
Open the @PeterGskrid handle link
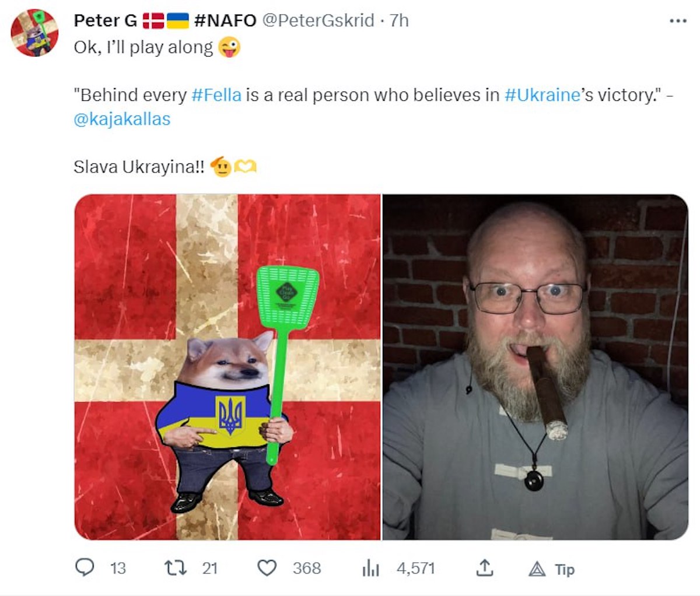318,20
